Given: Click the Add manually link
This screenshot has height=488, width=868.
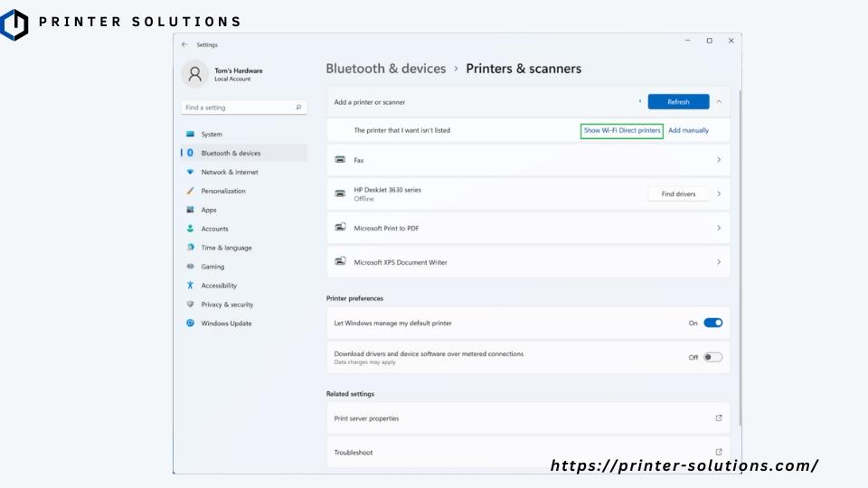Looking at the screenshot, I should [688, 130].
